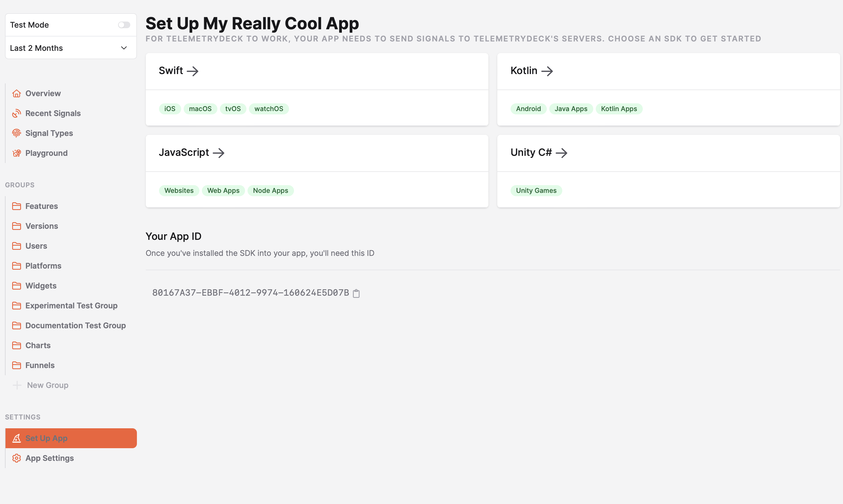Click the plus icon beside New Group
Screen dimensions: 843x504
17,385
